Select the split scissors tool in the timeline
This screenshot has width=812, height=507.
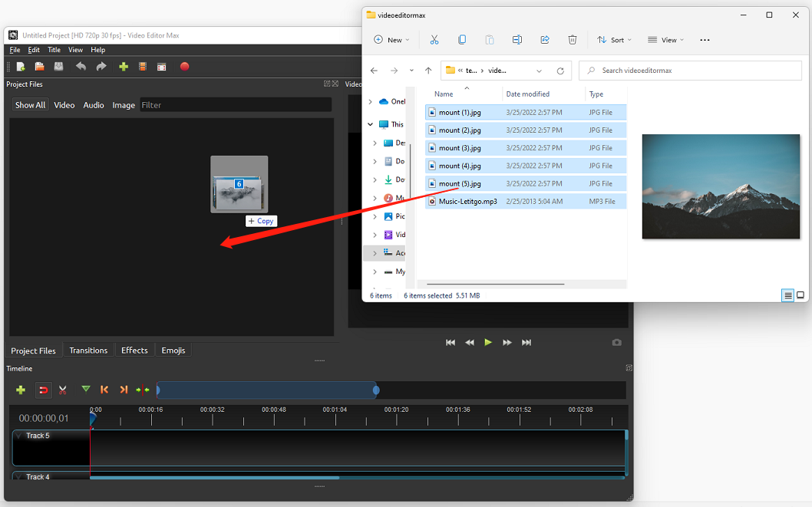(x=63, y=390)
